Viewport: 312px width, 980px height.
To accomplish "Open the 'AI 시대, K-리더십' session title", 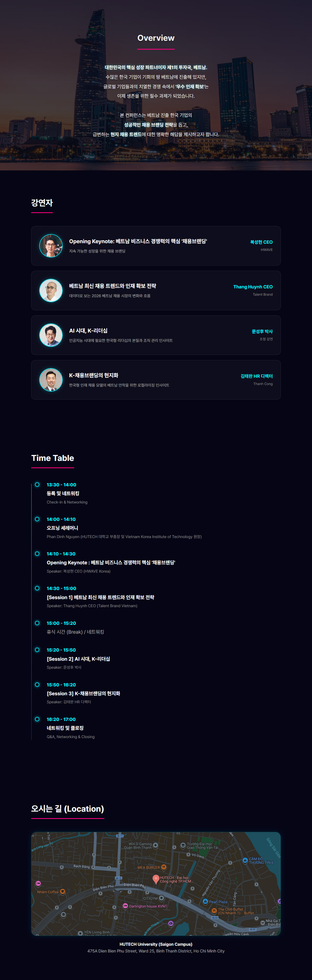I will 88,330.
